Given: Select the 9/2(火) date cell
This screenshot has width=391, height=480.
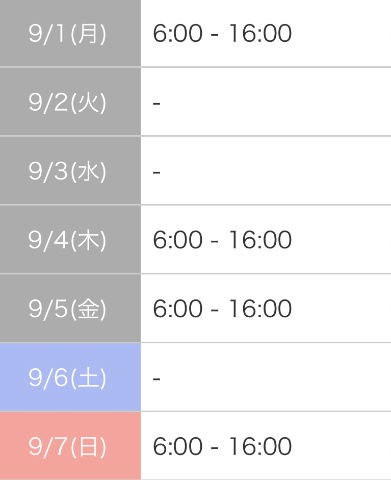Looking at the screenshot, I should [70, 102].
